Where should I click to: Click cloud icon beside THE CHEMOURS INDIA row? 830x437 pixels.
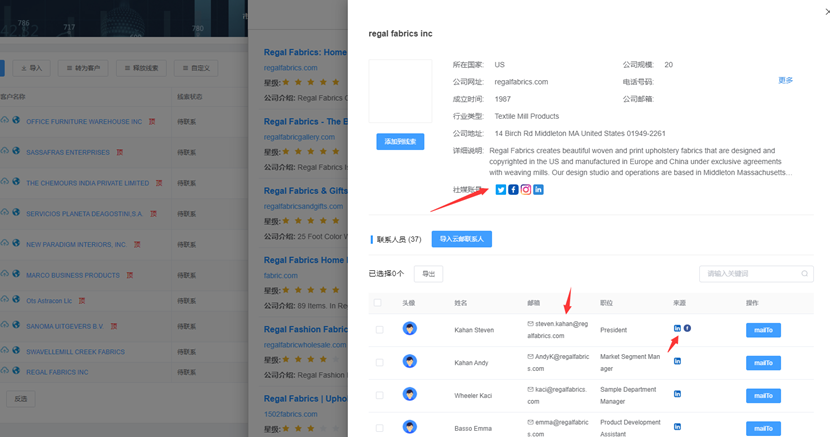pos(5,181)
